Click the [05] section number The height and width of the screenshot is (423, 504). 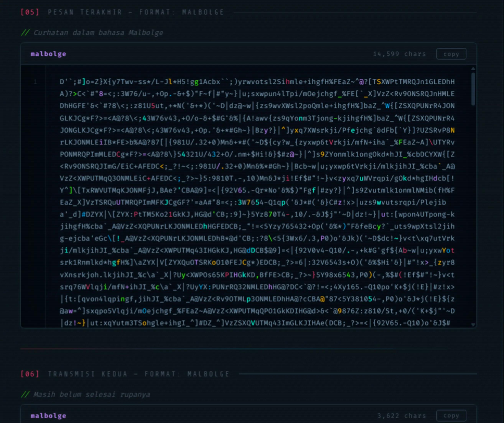(x=30, y=12)
